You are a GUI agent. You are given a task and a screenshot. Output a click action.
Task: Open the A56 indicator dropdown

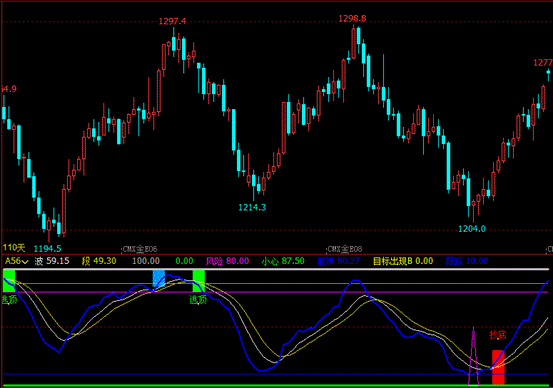click(17, 261)
